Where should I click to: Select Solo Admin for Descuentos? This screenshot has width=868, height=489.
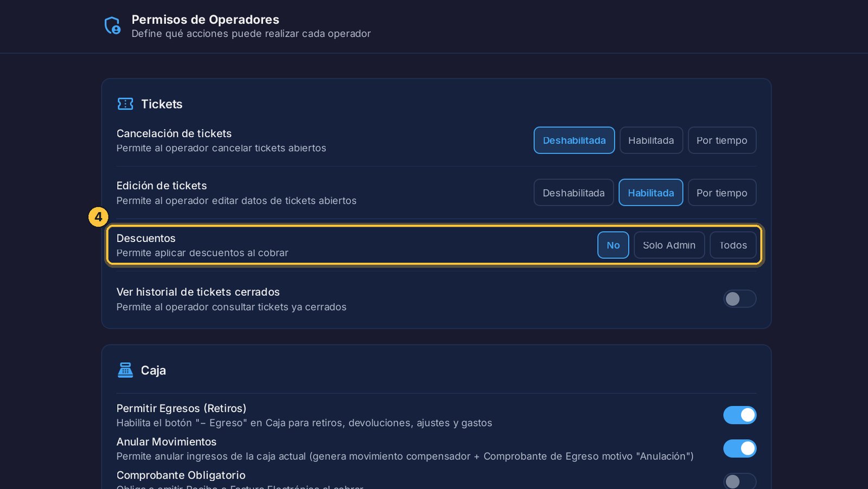point(669,245)
